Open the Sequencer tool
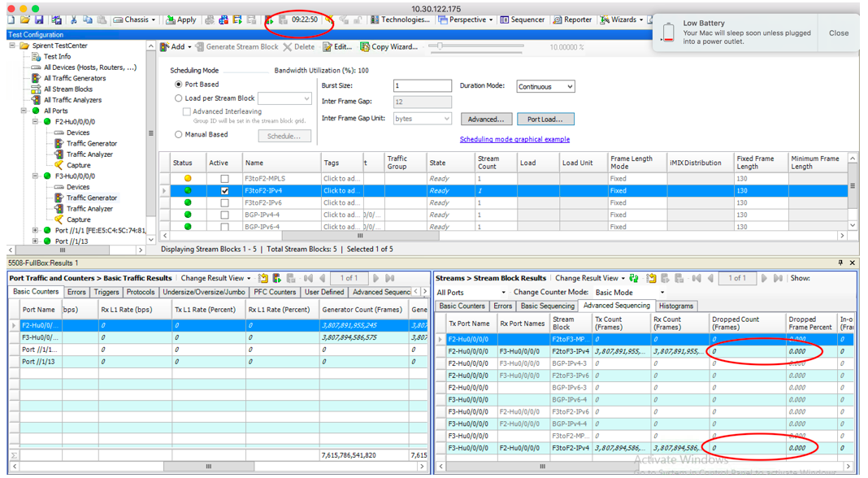The image size is (868, 478). [x=522, y=20]
